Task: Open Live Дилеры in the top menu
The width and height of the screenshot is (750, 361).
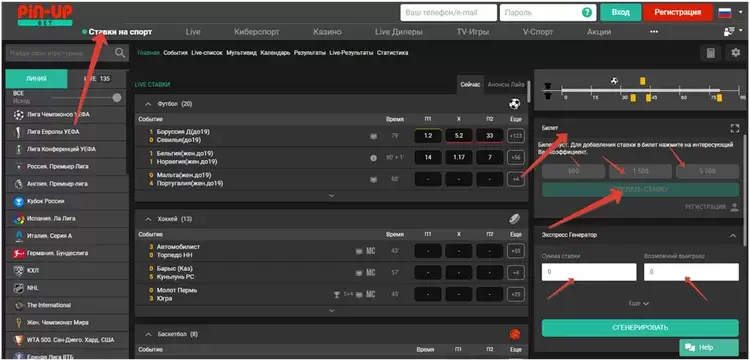Action: 399,32
